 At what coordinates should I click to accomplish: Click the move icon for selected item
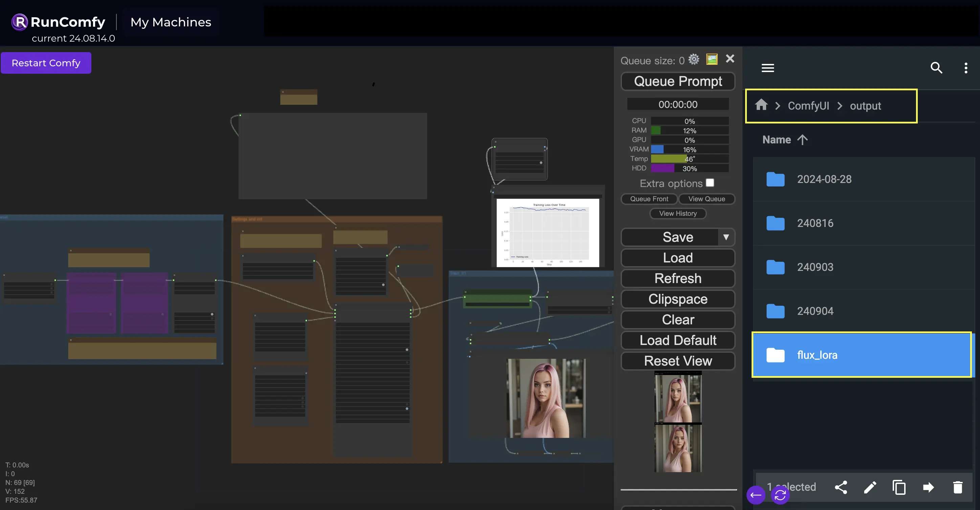tap(929, 487)
